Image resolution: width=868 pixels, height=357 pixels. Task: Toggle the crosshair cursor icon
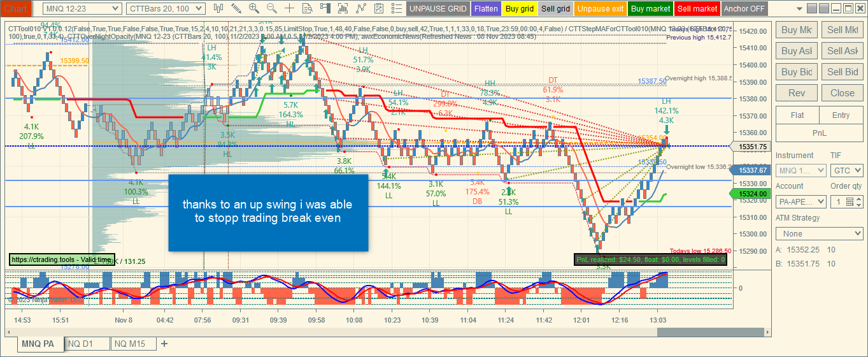tap(290, 8)
